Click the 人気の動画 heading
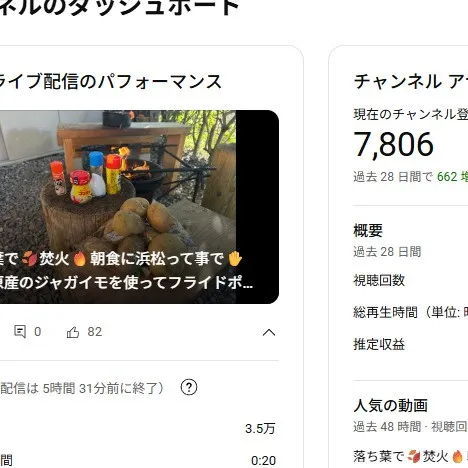 pyautogui.click(x=390, y=406)
